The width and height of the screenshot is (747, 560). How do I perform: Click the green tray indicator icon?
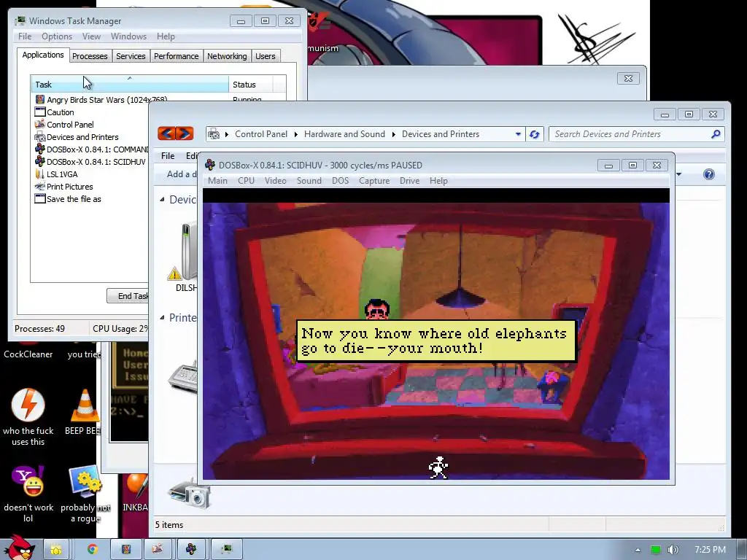pos(656,550)
